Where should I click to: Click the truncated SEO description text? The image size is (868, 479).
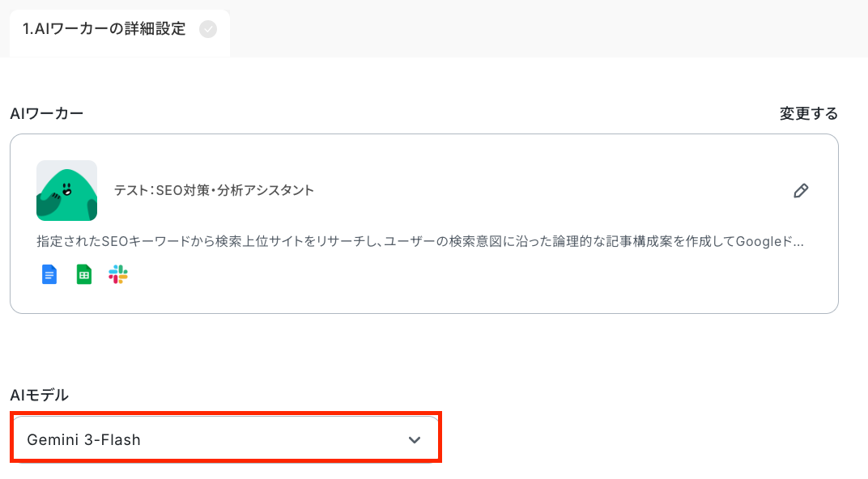coord(419,241)
